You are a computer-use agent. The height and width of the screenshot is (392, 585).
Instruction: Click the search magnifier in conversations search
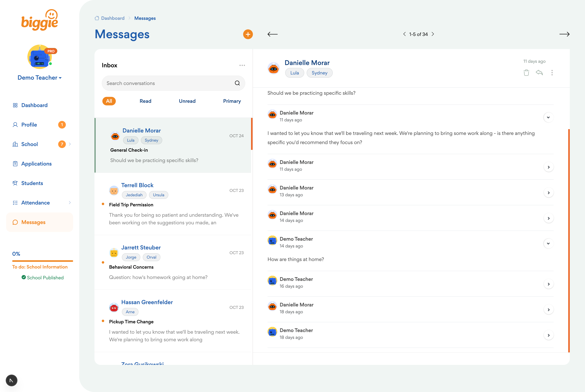coord(237,83)
